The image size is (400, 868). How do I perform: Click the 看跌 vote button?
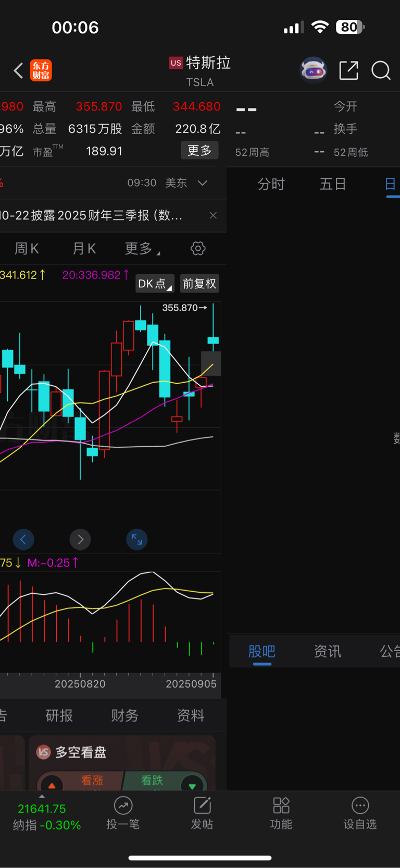click(165, 781)
